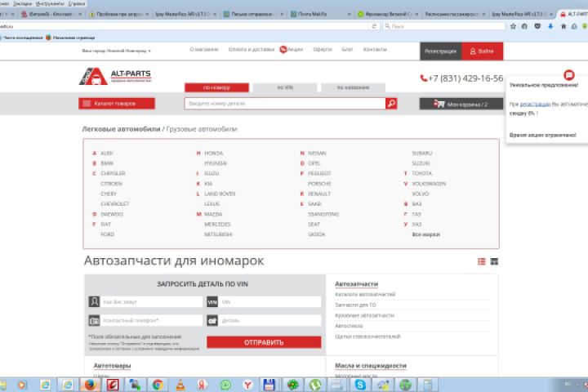The height and width of the screenshot is (392, 588).
Task: Click the Firefox search box (Поиск)
Action: pos(444,26)
